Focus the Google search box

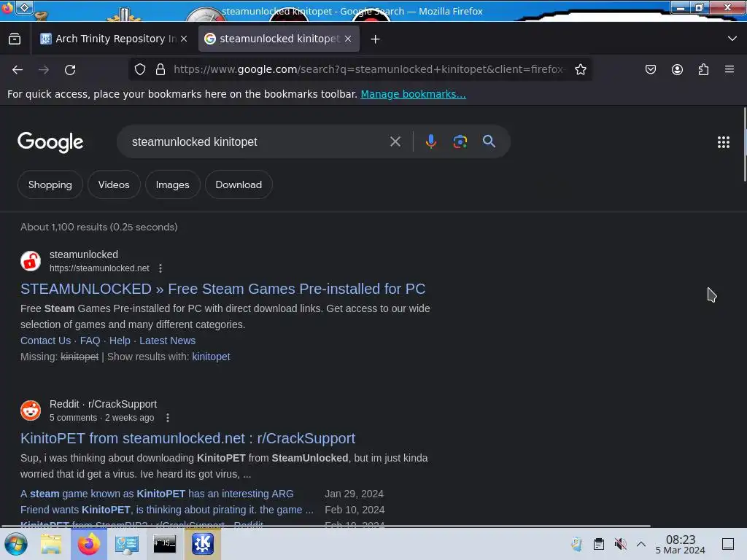click(x=258, y=142)
